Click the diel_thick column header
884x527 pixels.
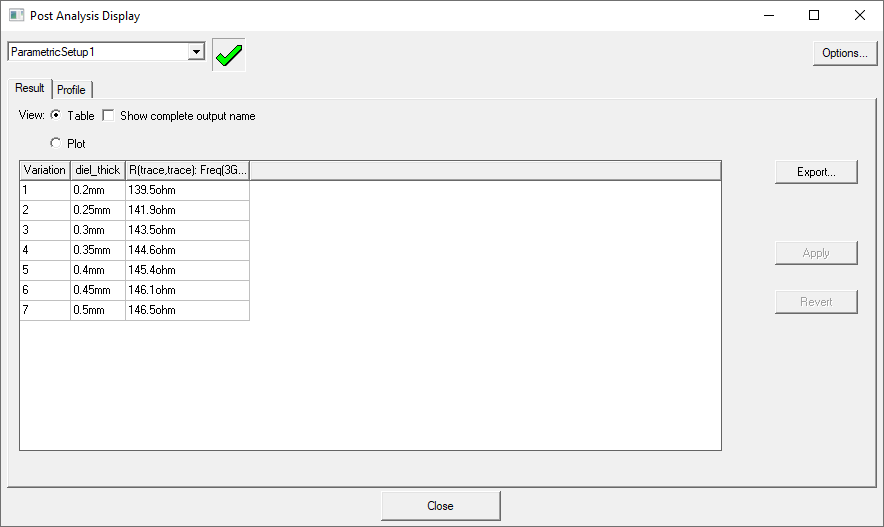pos(98,170)
